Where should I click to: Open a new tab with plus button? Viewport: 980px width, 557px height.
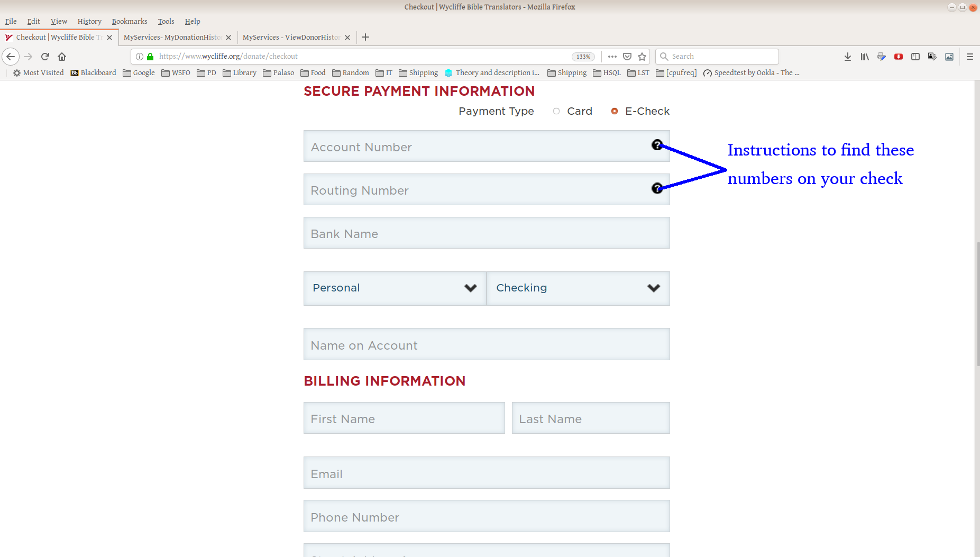click(x=365, y=37)
